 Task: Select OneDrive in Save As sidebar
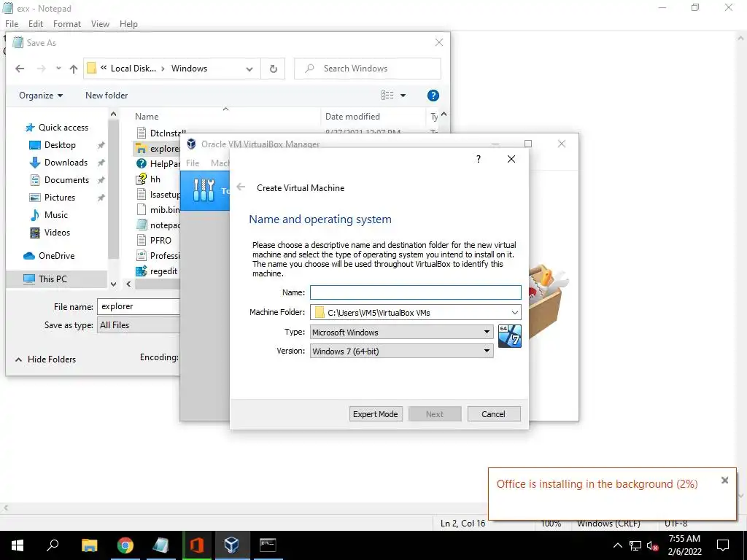point(56,256)
